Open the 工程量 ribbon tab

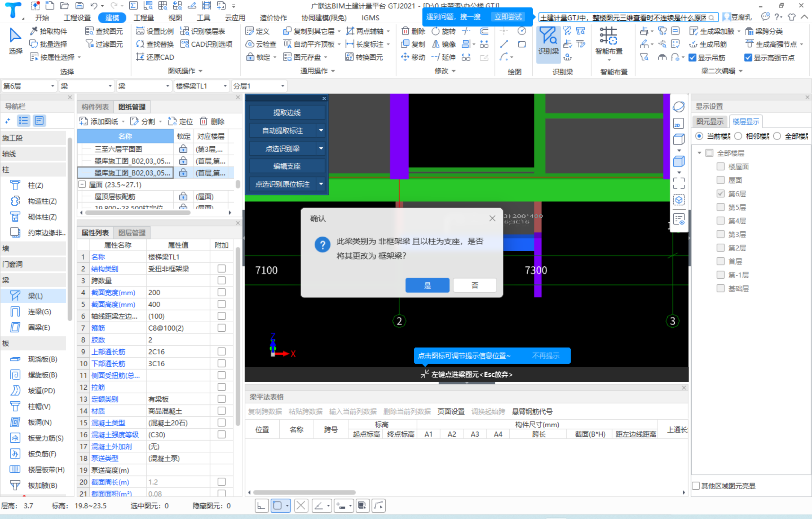pos(144,18)
